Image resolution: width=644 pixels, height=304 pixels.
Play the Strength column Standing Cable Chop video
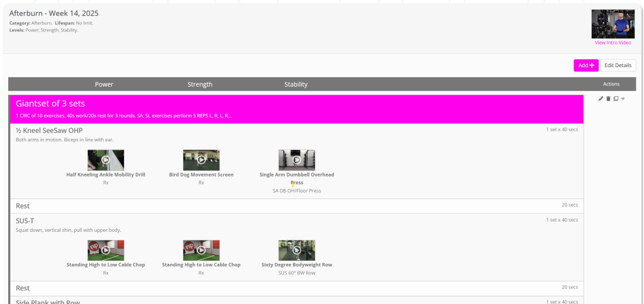click(x=201, y=250)
